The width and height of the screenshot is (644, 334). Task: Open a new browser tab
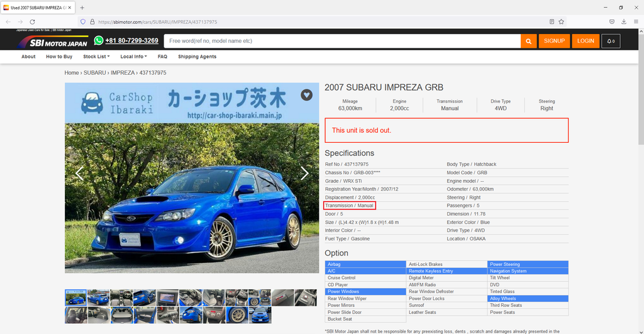pyautogui.click(x=82, y=8)
